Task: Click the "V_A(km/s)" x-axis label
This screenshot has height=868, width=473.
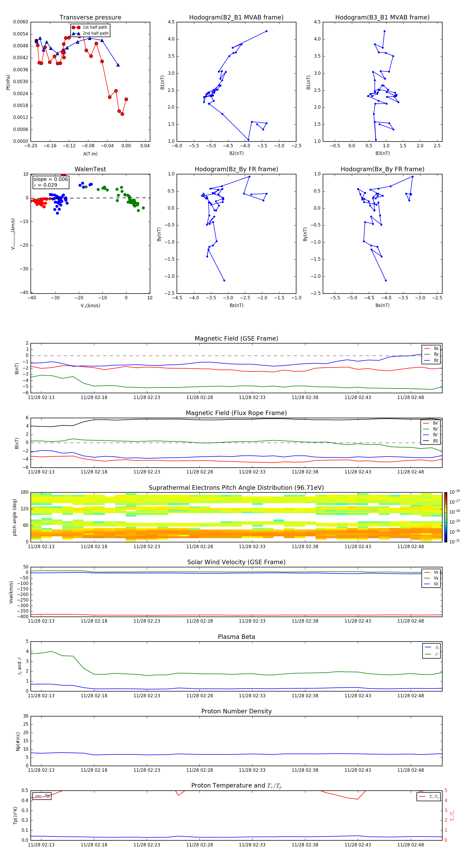Action: tap(90, 306)
